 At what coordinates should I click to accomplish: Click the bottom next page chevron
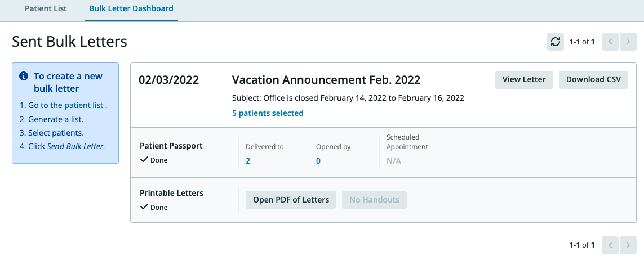(x=628, y=245)
